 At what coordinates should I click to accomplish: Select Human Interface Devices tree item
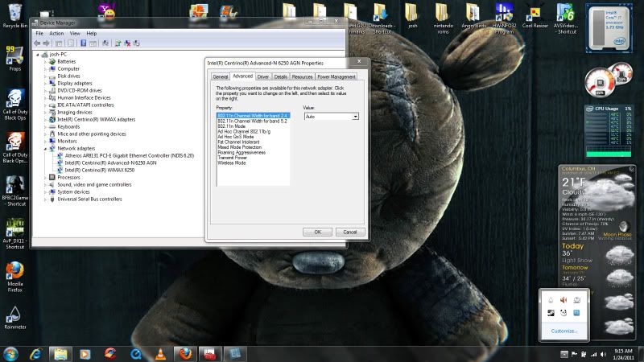[84, 97]
